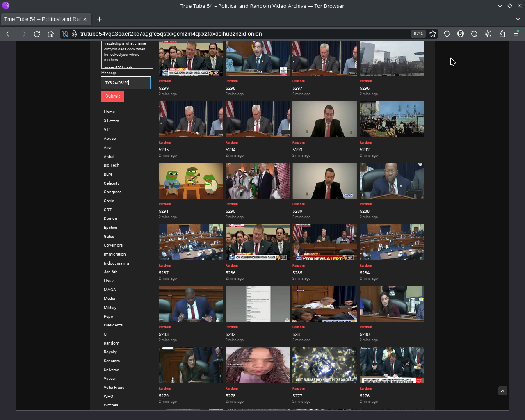
Task: Click the title 5288
Action: [365, 212]
